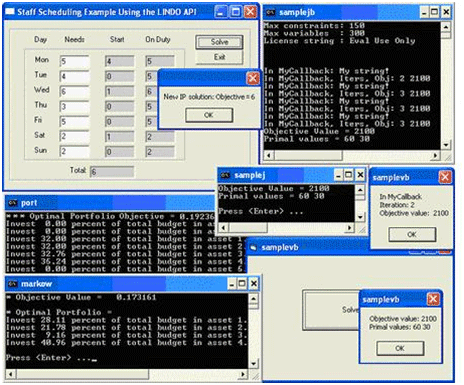Minimize the samplejb console window

[x=424, y=12]
